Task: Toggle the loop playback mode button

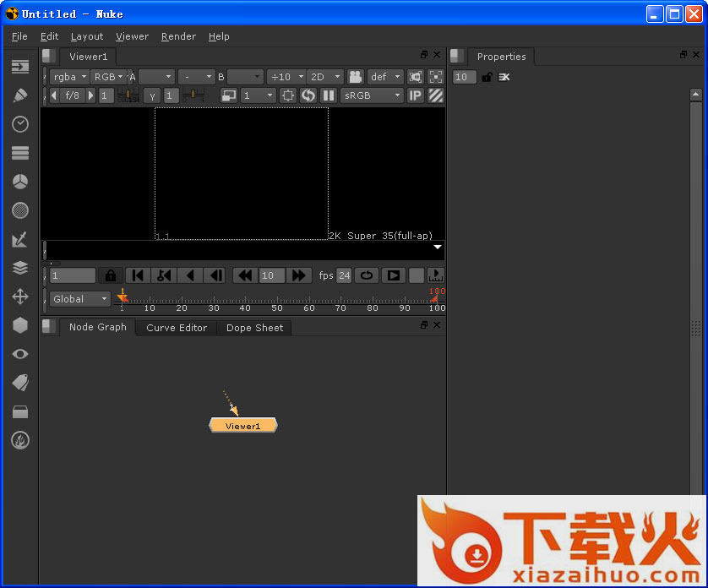Action: pyautogui.click(x=366, y=275)
